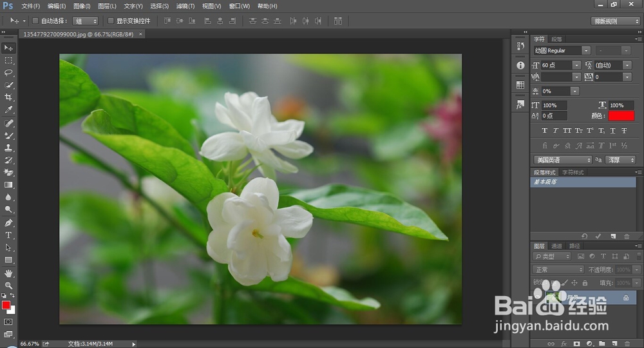Screen dimensions: 644x348
Task: Open the History panel icon
Action: pyautogui.click(x=520, y=46)
